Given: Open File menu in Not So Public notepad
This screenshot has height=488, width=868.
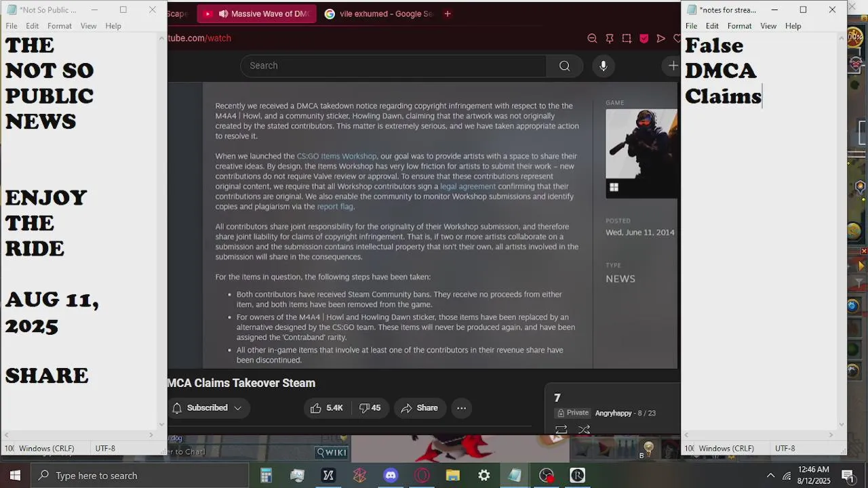Looking at the screenshot, I should (12, 26).
